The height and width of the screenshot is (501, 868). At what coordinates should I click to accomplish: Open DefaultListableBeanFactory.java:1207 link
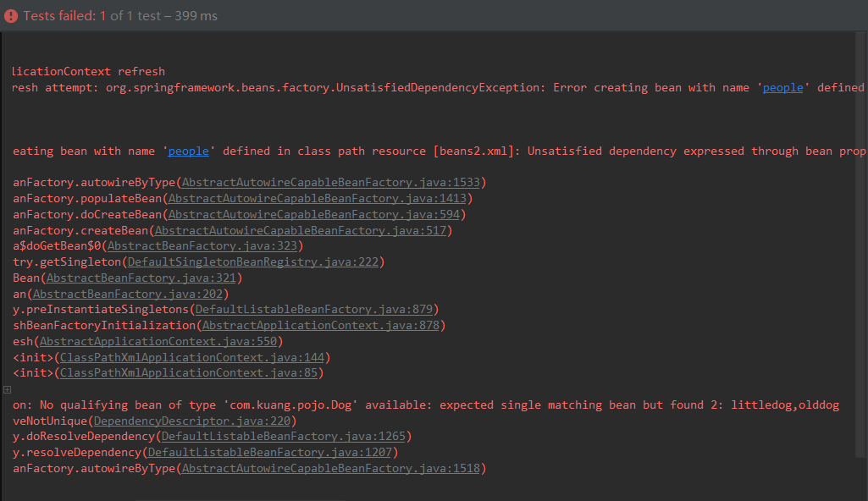pyautogui.click(x=270, y=452)
